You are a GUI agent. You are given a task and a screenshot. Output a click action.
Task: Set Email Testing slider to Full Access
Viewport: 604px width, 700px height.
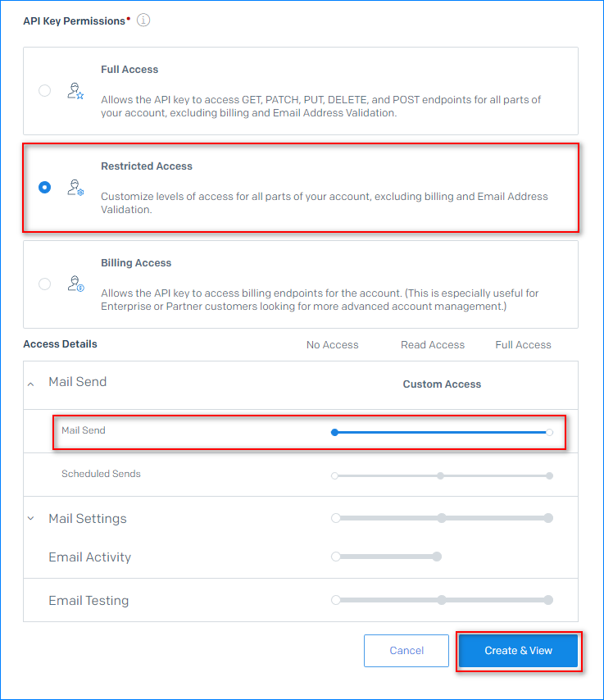click(548, 600)
